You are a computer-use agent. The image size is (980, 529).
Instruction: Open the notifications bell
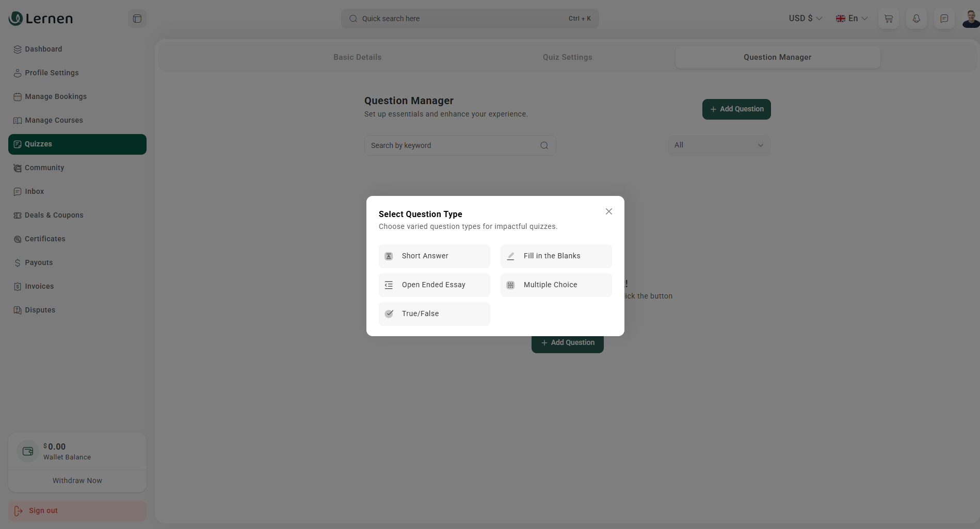916,19
